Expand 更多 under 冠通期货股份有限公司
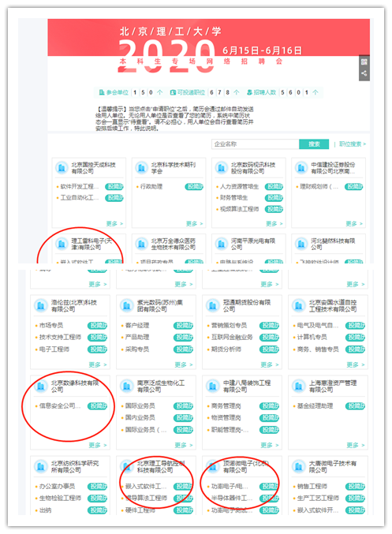Viewport: 392px width, 534px height. [270, 364]
